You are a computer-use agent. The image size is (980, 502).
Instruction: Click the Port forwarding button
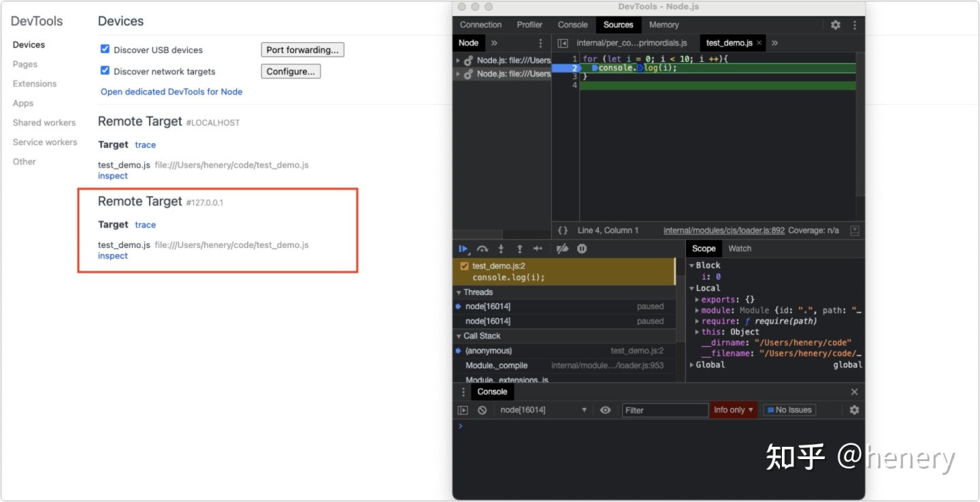[x=303, y=50]
